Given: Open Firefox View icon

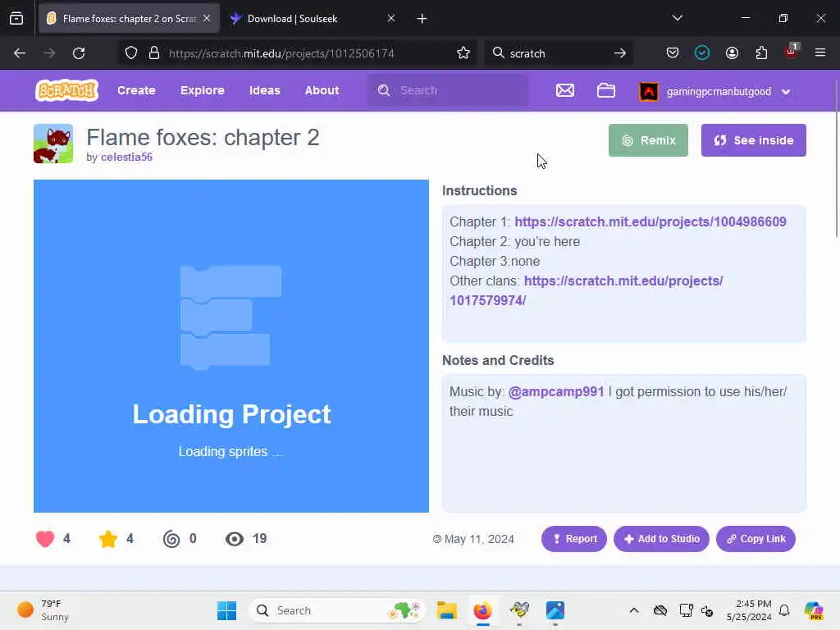Looking at the screenshot, I should tap(16, 19).
